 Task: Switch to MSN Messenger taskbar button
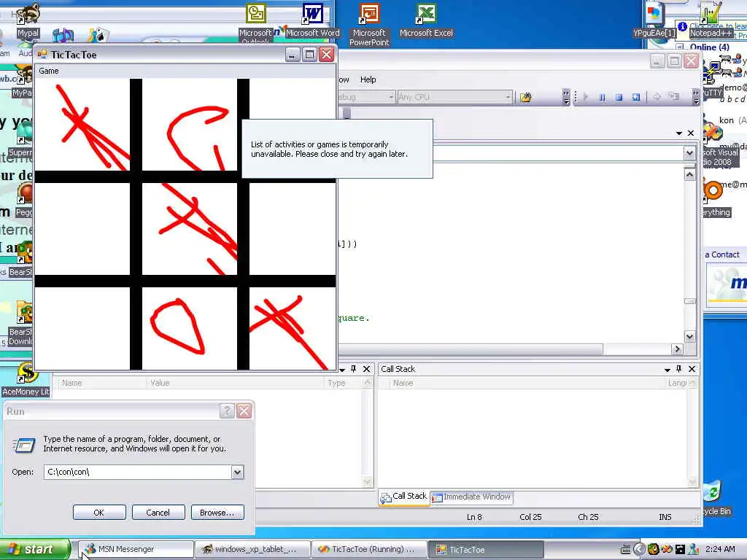pos(136,550)
